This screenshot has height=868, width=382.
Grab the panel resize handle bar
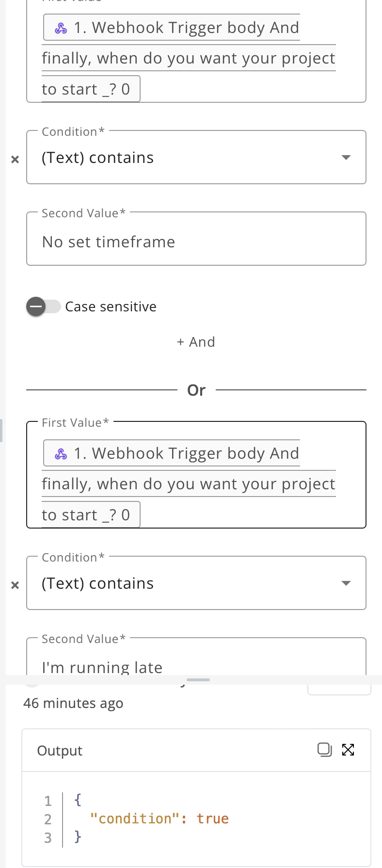(x=198, y=680)
